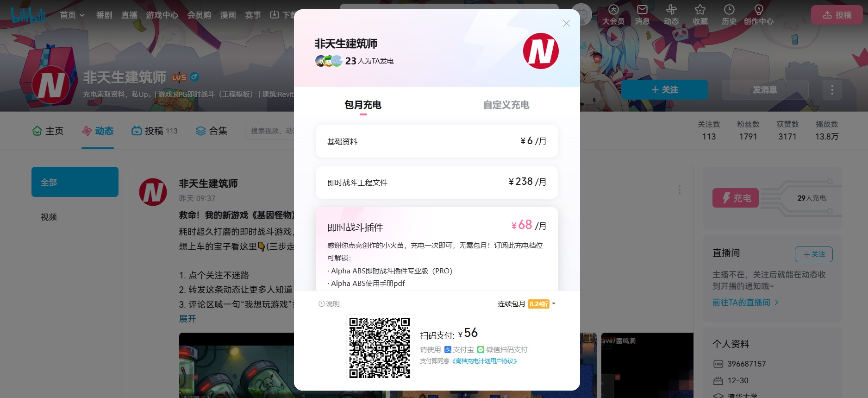Select the 即时战斗工程文件 ¥238/月 tier

437,183
